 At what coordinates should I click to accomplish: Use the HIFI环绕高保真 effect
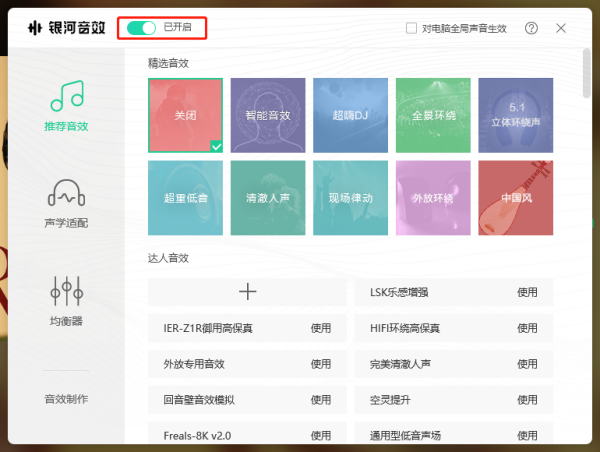click(x=527, y=328)
